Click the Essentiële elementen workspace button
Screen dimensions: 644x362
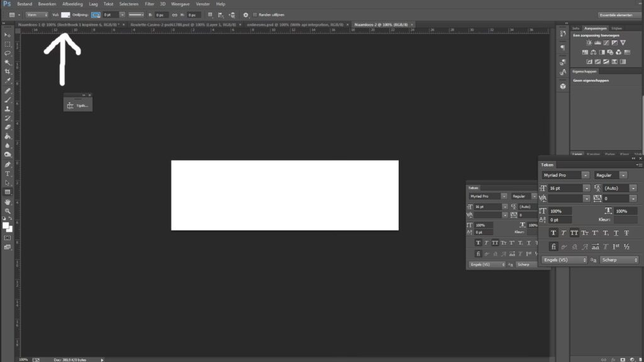click(619, 14)
